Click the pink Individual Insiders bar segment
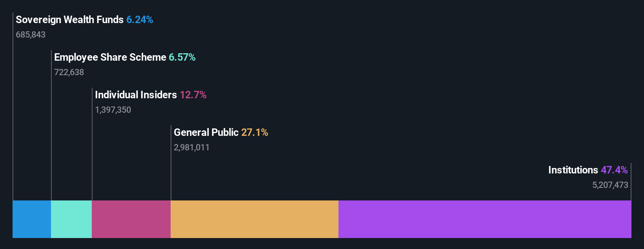 point(131,219)
